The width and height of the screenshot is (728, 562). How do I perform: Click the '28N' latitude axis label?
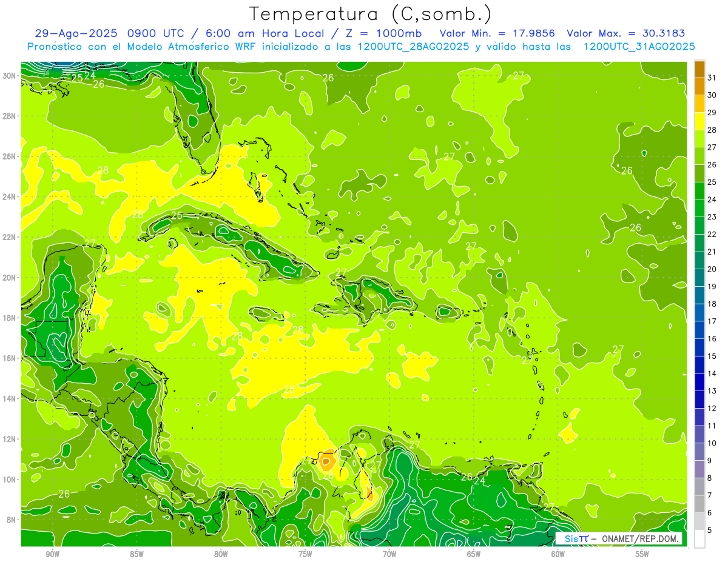9,116
